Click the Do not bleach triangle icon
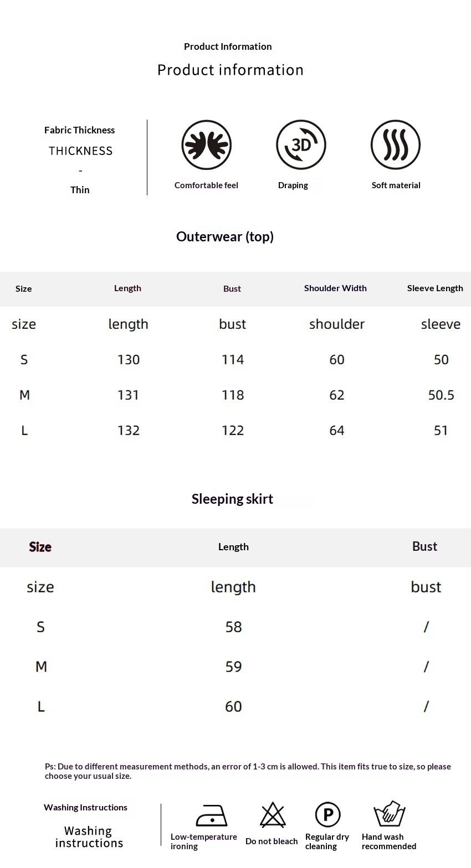Viewport: 471px width, 868px height. pos(273,815)
